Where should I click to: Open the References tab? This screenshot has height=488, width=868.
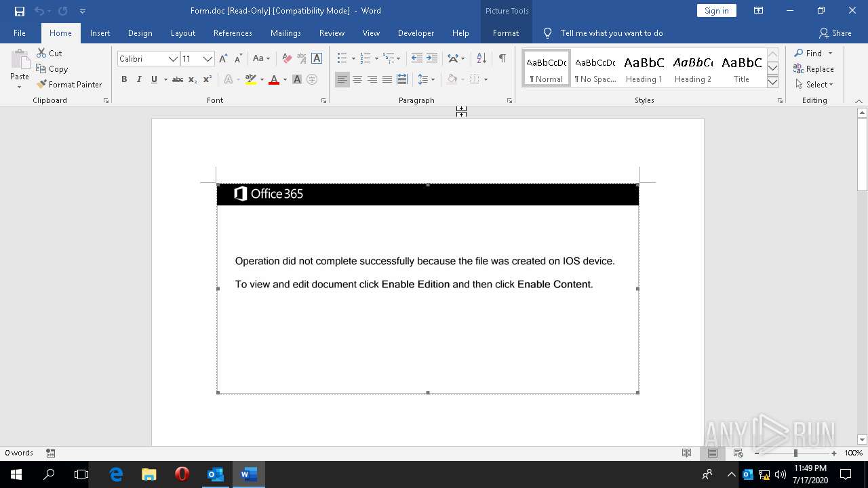click(233, 33)
